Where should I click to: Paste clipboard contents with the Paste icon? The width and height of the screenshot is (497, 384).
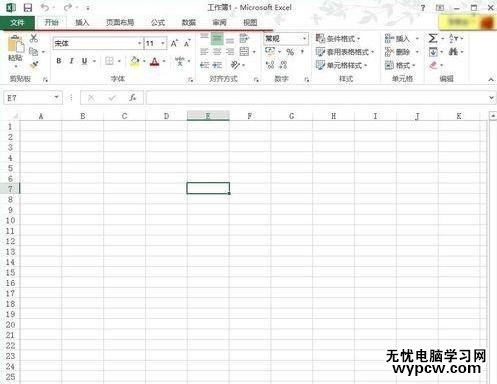pyautogui.click(x=15, y=45)
